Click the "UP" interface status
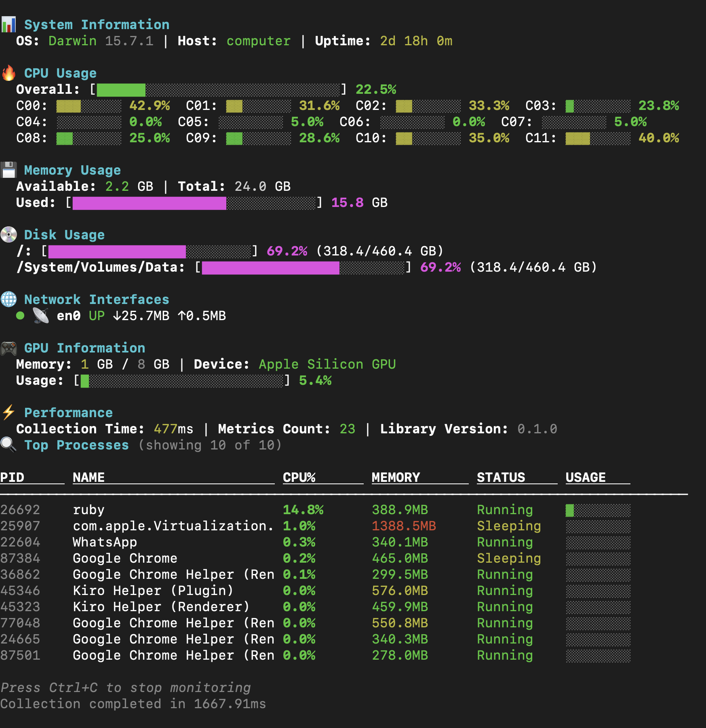This screenshot has width=706, height=728. pos(97,316)
